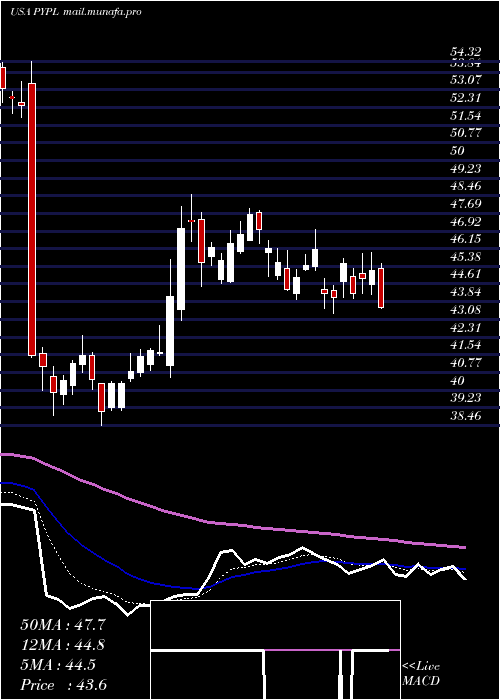
Task: Click the 50 price axis label
Action: (x=458, y=150)
